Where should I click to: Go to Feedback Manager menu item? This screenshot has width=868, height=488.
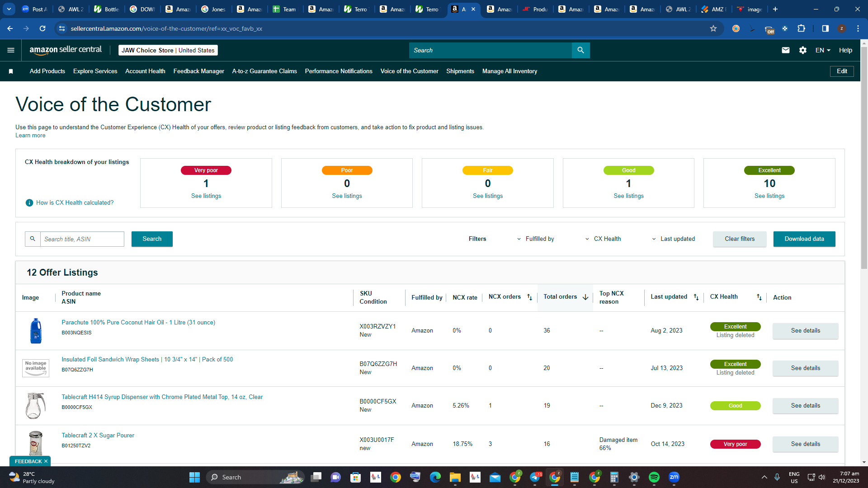tap(198, 71)
